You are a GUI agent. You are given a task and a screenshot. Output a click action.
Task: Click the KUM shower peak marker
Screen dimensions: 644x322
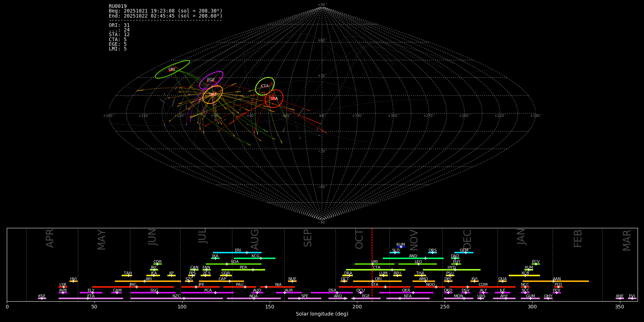tap(401, 247)
